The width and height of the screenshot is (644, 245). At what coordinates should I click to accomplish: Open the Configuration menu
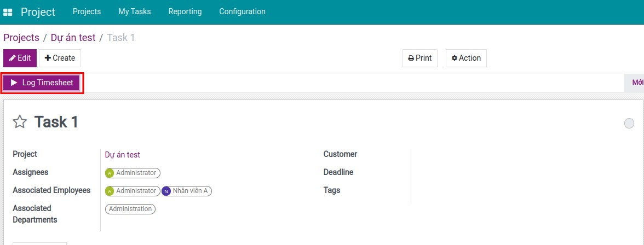click(x=242, y=11)
